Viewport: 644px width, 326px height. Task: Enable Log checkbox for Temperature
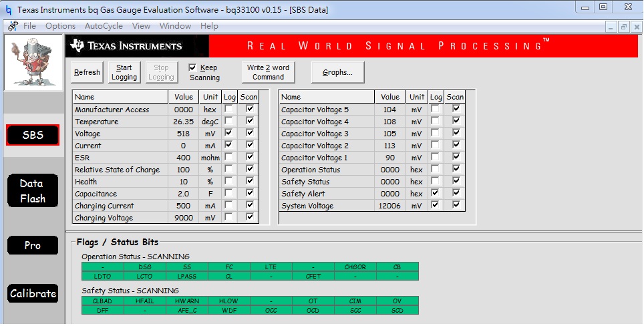click(228, 121)
